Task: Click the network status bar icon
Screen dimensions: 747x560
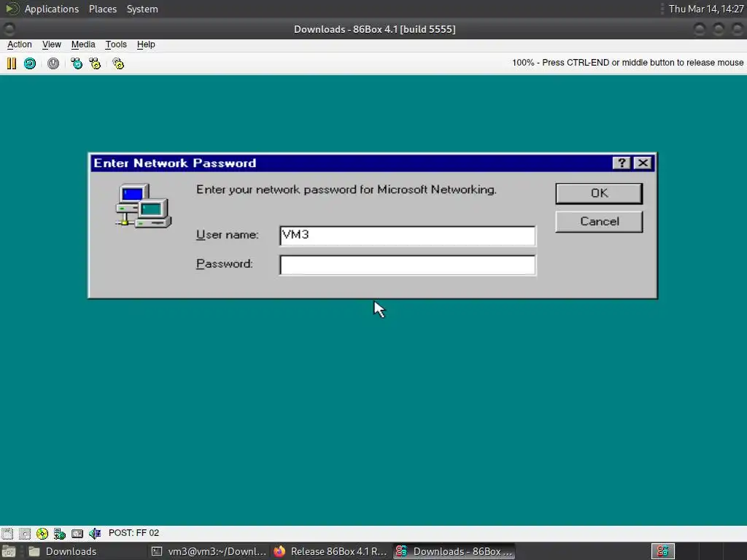Action: click(x=60, y=533)
